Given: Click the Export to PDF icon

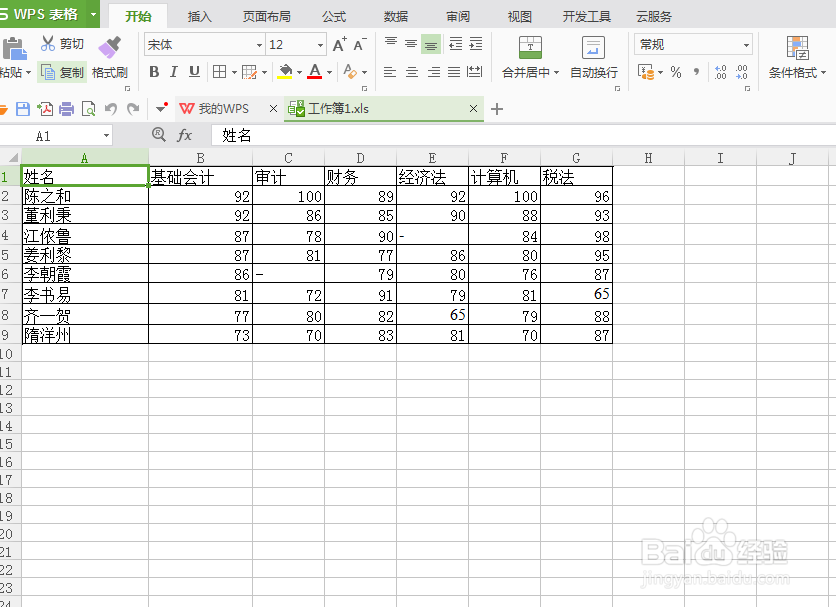Looking at the screenshot, I should click(x=45, y=110).
